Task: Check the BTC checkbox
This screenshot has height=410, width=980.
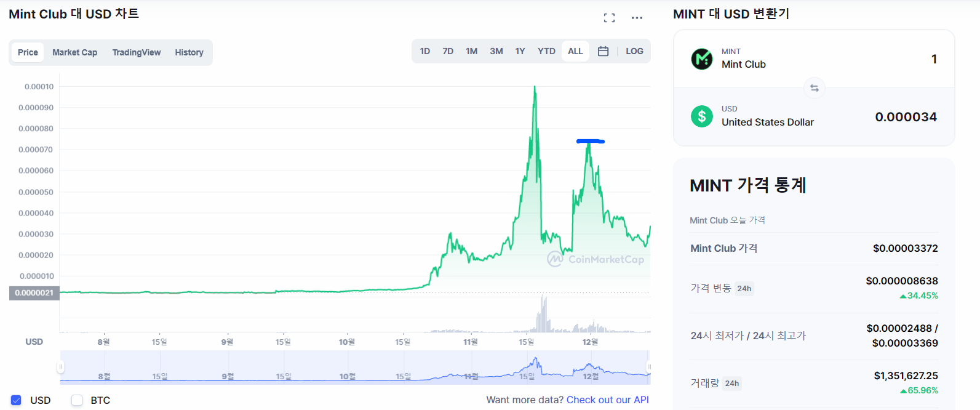Action: (x=77, y=400)
